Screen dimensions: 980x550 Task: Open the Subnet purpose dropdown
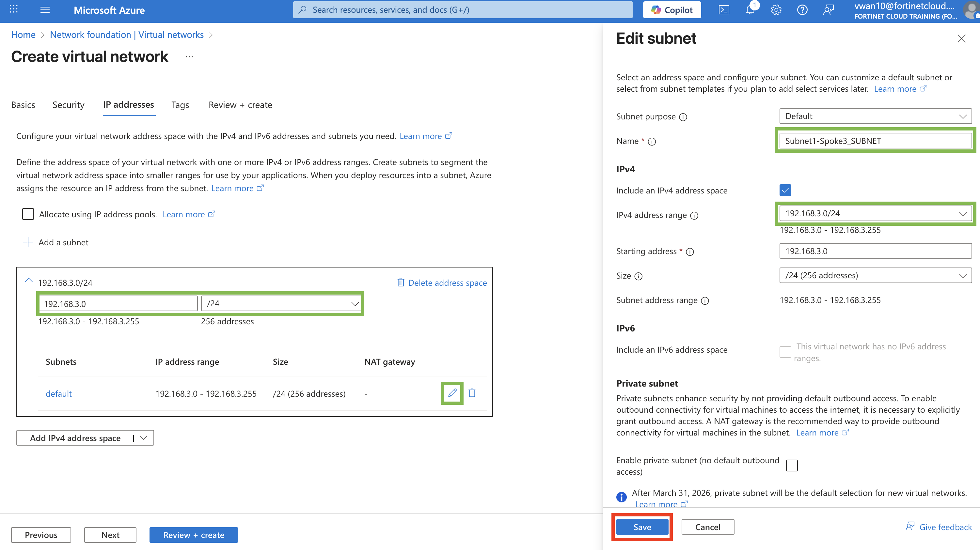(875, 116)
